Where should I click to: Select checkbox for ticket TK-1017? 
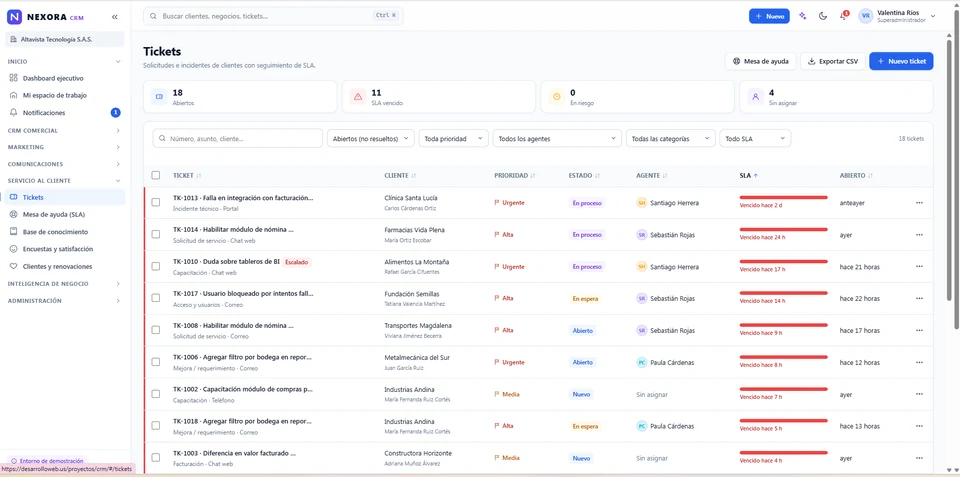tap(156, 298)
